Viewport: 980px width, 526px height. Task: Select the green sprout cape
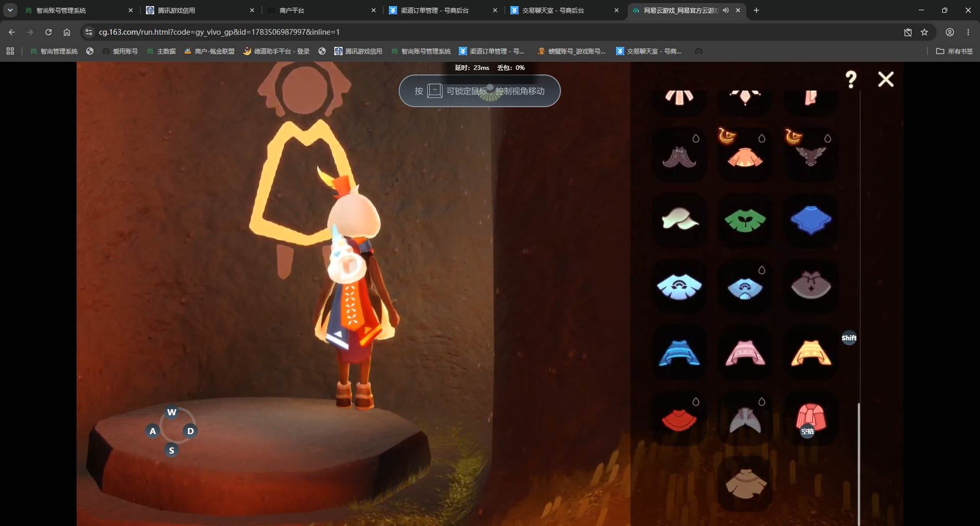coord(745,220)
